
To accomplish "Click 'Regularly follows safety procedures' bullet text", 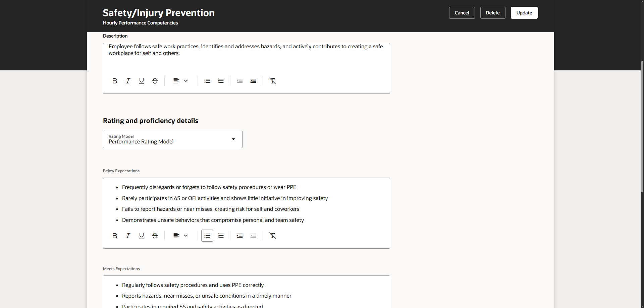I will click(193, 285).
